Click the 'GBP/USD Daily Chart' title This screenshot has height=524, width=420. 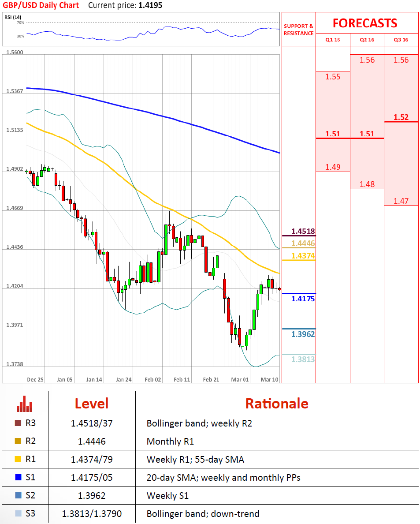[x=41, y=5]
